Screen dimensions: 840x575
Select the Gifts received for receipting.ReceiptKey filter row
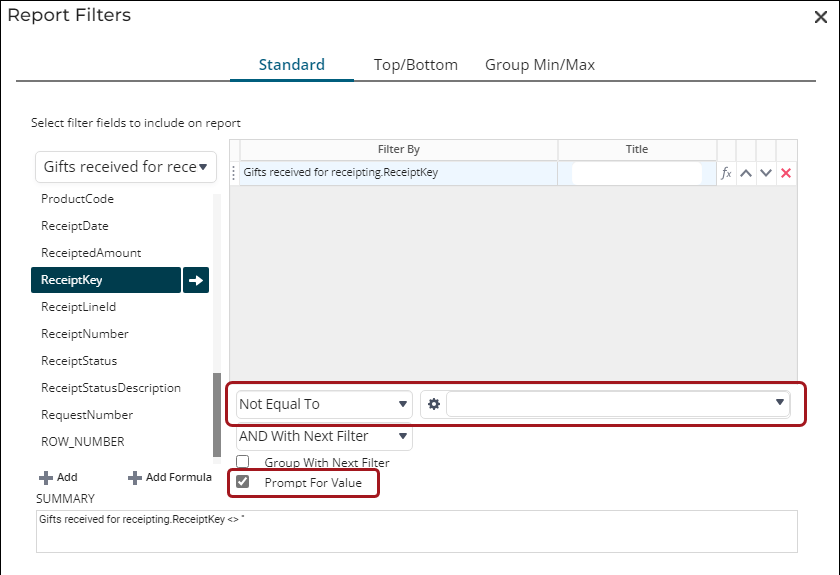point(398,173)
